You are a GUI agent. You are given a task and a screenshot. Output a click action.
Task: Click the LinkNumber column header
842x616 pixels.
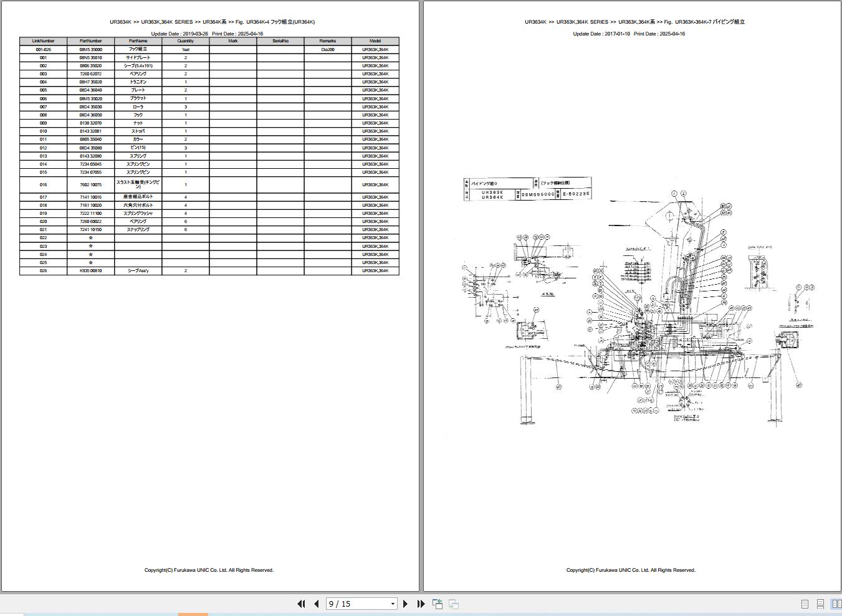pyautogui.click(x=43, y=41)
